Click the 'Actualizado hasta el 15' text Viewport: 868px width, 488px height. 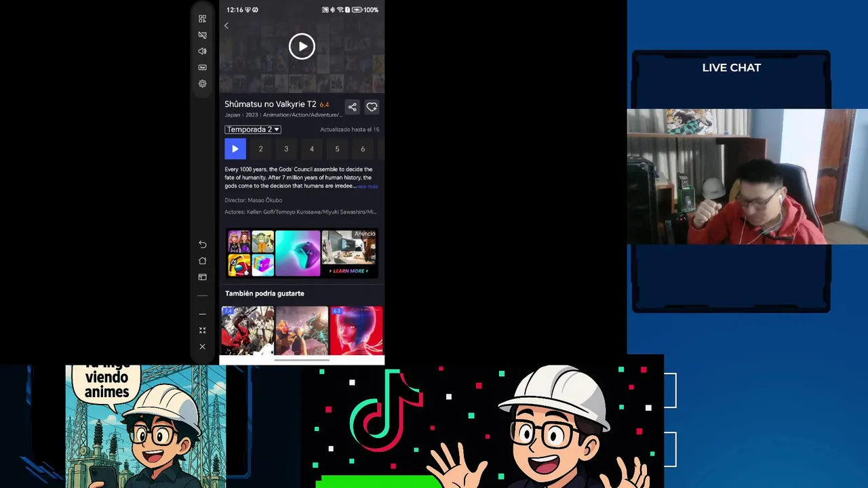350,129
